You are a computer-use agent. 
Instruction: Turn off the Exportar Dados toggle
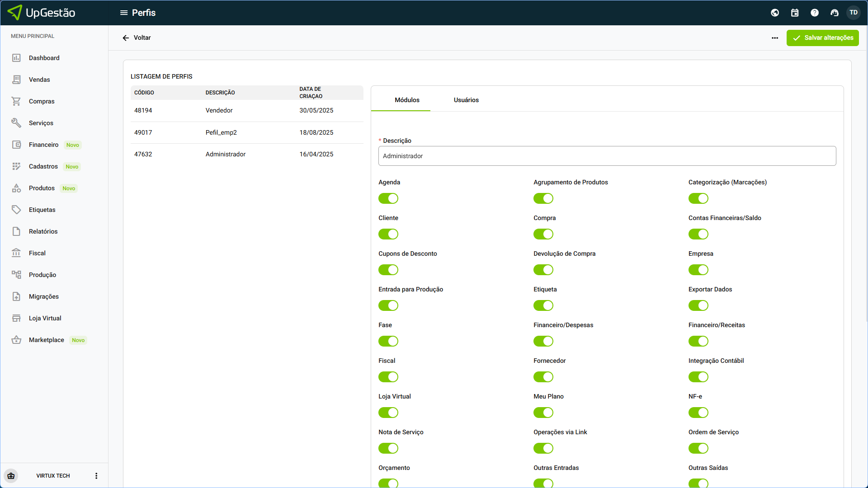point(698,305)
